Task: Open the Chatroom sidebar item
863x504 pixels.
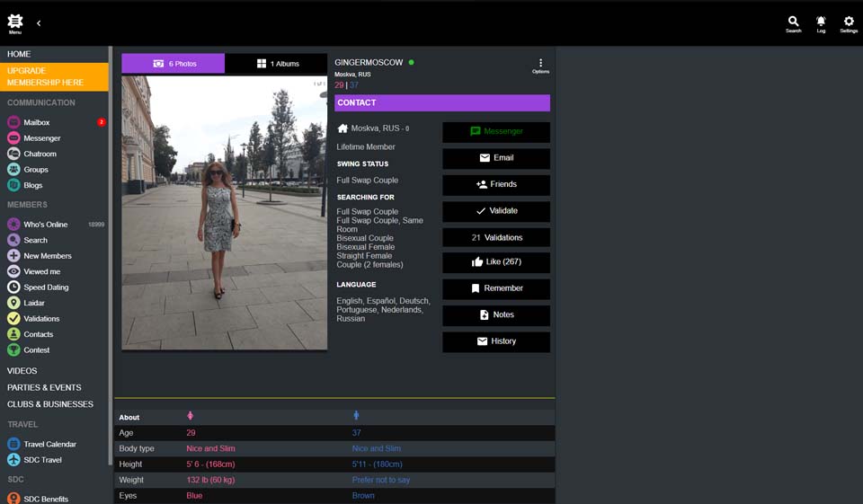Action: (40, 154)
